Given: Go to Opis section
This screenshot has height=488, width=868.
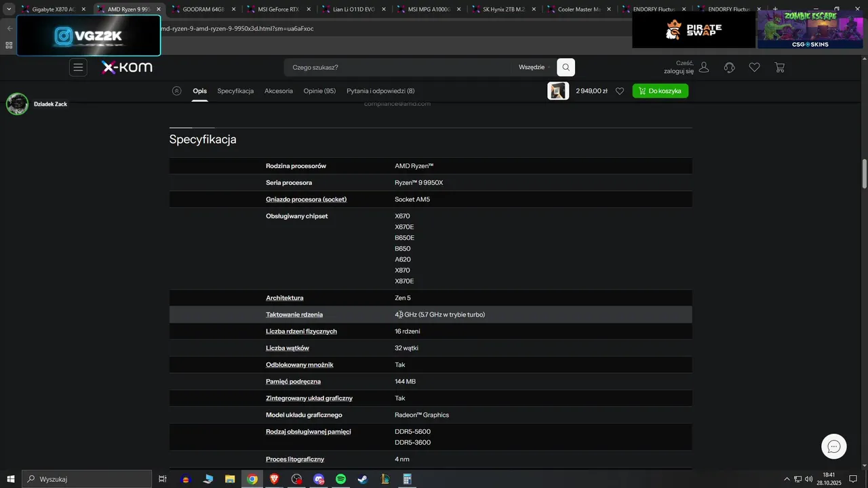Looking at the screenshot, I should coord(199,91).
